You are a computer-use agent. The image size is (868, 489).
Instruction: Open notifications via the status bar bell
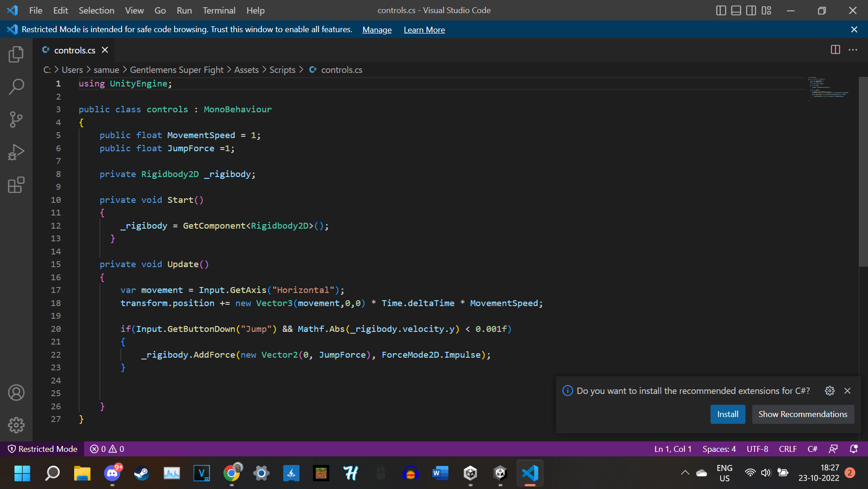point(854,449)
